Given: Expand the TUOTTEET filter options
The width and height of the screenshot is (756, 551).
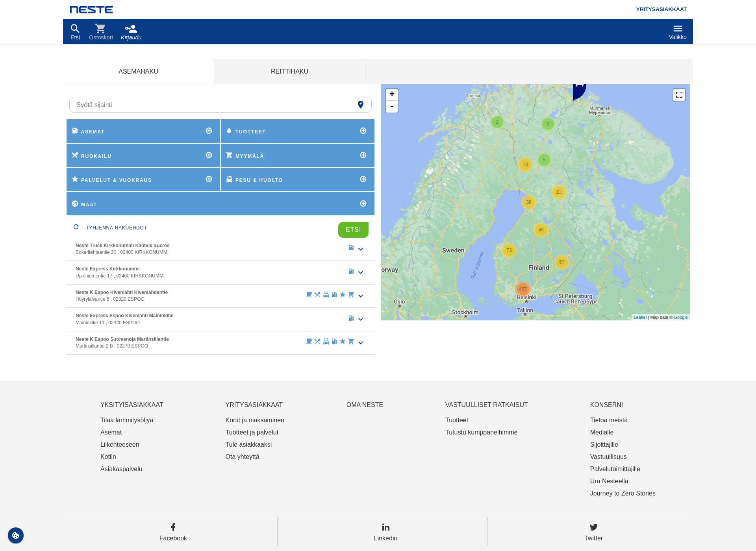Looking at the screenshot, I should coord(363,131).
